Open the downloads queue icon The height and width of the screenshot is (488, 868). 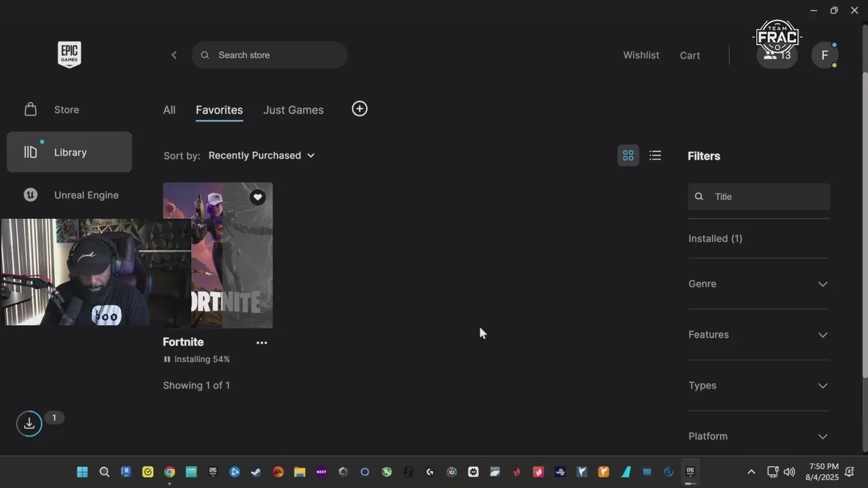click(29, 424)
